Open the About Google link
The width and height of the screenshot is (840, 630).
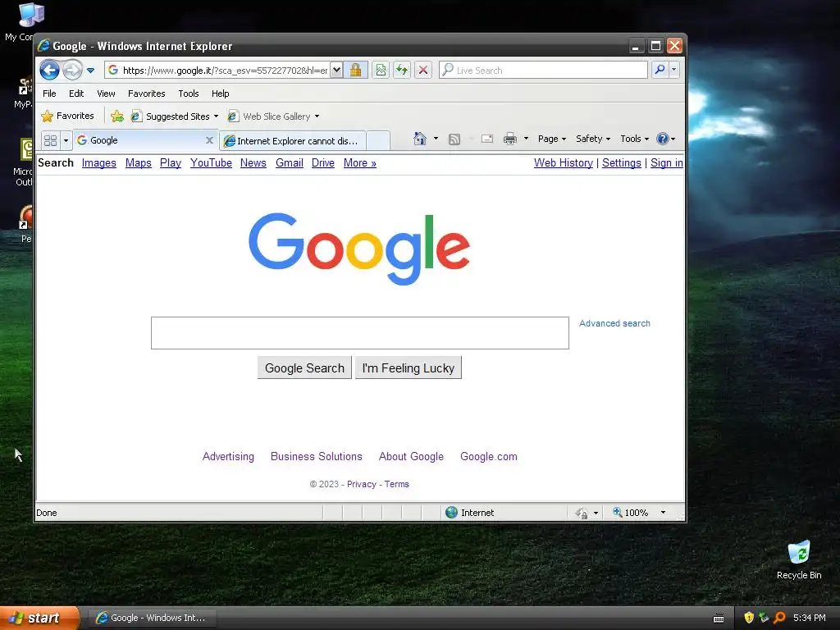click(x=412, y=456)
